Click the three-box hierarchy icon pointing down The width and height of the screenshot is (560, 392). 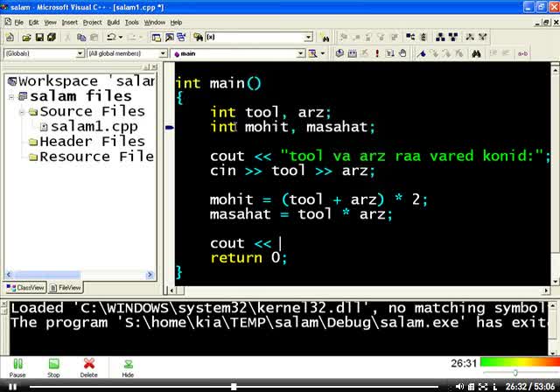point(453,37)
